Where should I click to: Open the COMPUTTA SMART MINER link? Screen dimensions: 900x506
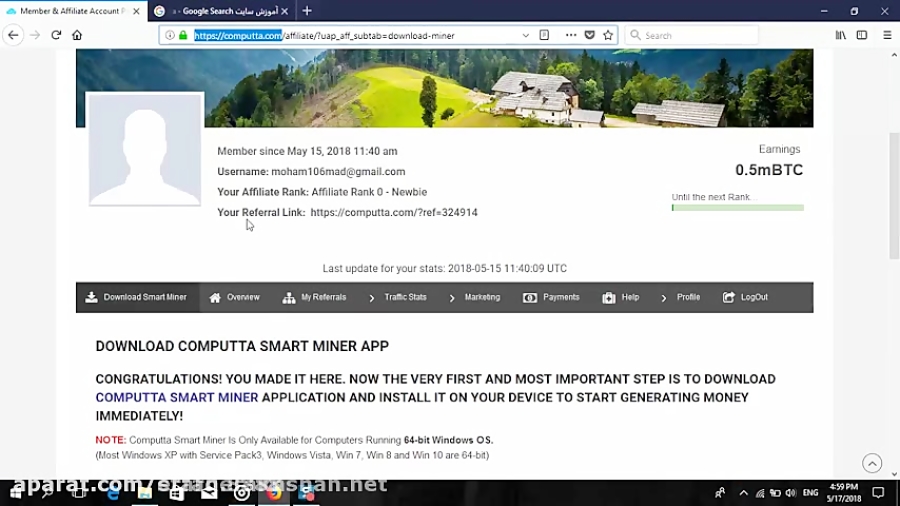pos(177,398)
